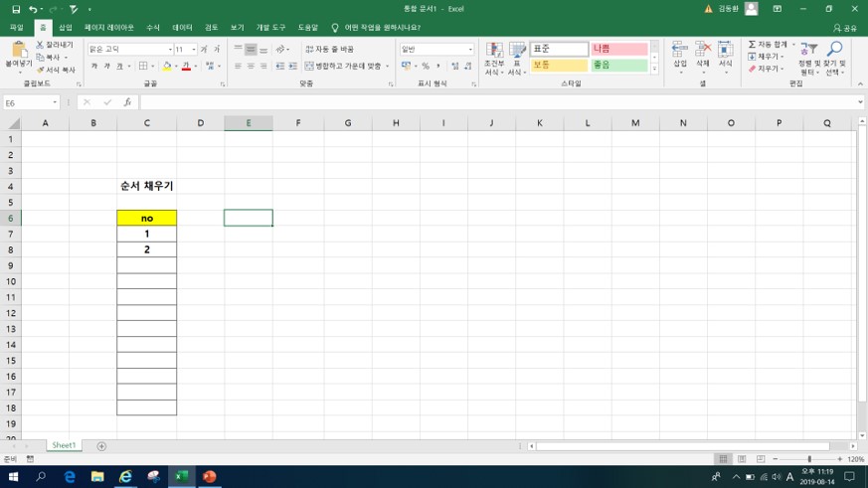Toggle Wrap Text (자동 줄 바꿈)
Image resolution: width=868 pixels, height=488 pixels.
(x=329, y=50)
